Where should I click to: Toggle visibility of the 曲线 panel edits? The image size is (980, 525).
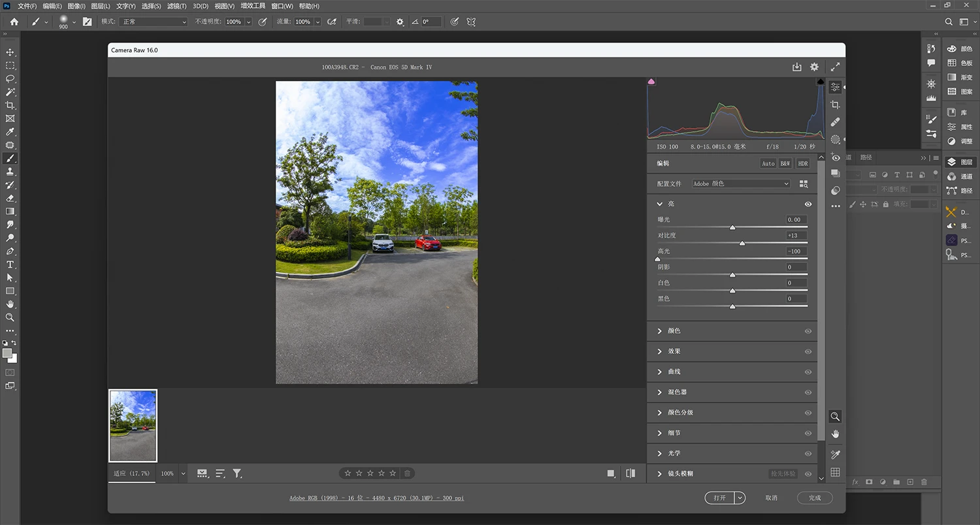(808, 372)
